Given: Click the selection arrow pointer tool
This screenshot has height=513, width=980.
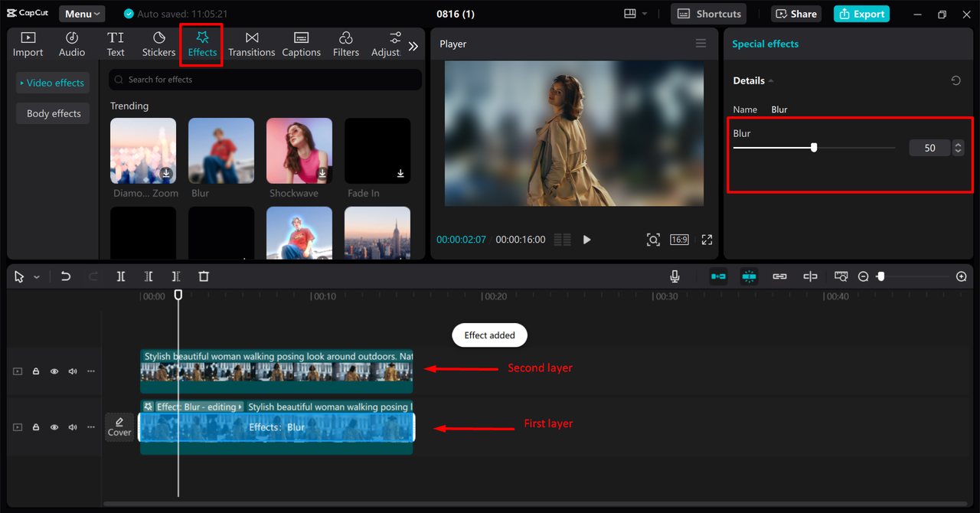Looking at the screenshot, I should point(19,276).
